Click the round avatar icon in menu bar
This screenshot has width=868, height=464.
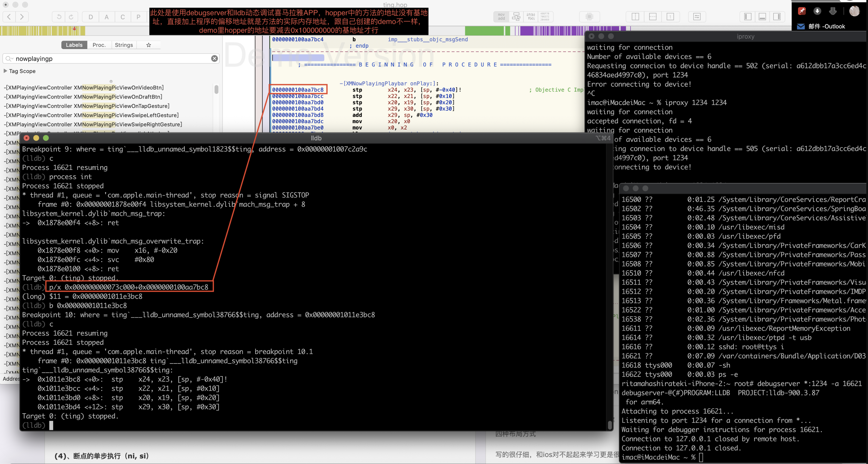pos(854,11)
